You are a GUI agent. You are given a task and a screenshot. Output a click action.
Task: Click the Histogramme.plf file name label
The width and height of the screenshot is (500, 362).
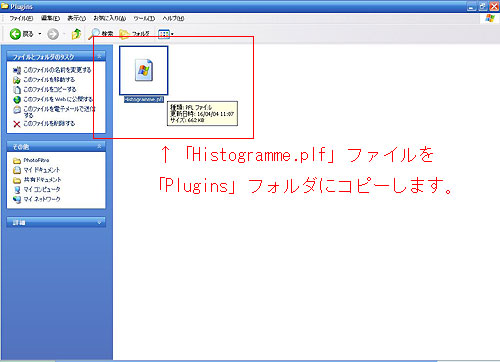144,99
